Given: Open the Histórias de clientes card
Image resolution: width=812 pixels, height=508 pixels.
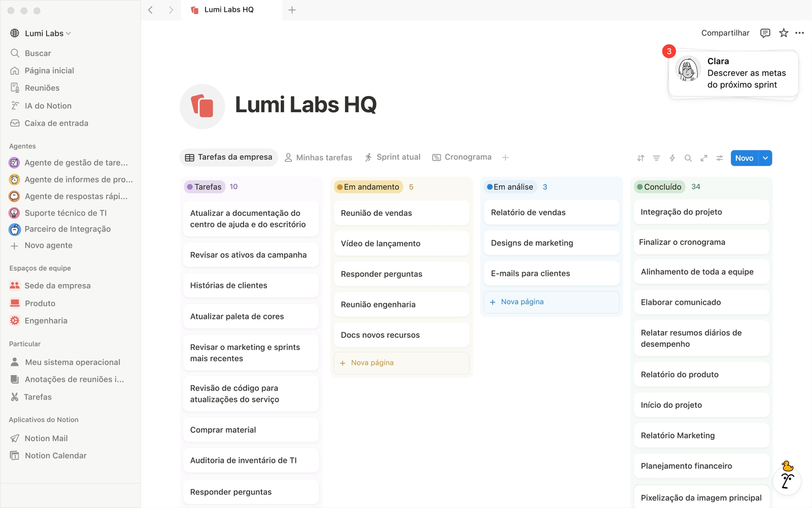Looking at the screenshot, I should (x=251, y=285).
